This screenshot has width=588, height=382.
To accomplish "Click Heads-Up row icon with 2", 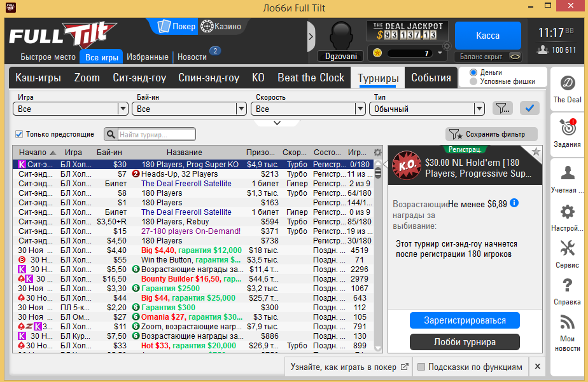I will tap(136, 174).
